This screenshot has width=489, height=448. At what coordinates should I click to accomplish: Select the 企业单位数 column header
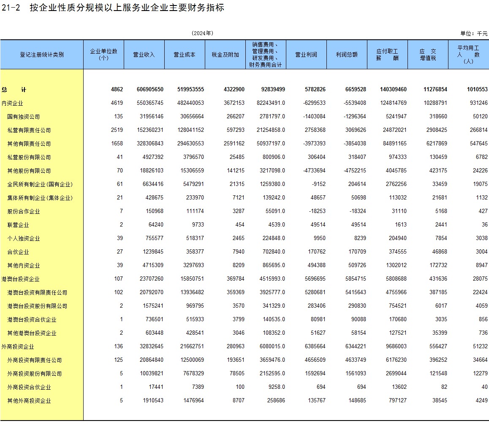[x=103, y=55]
